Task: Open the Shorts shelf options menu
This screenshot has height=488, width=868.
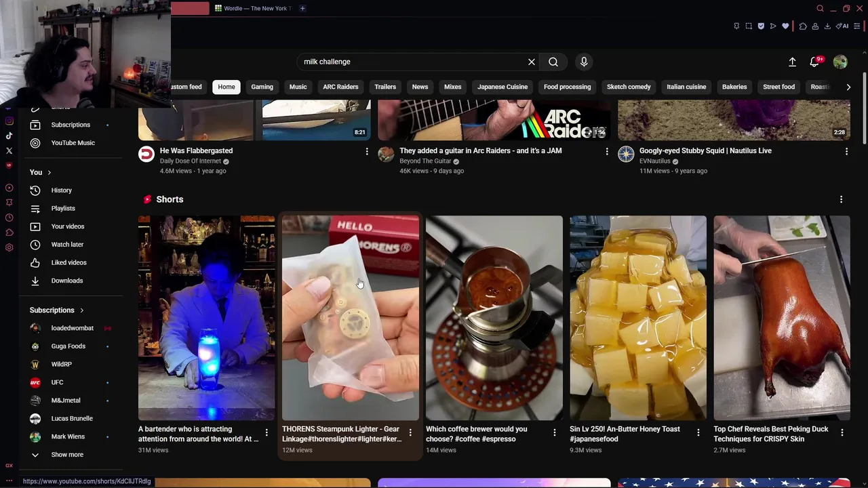Action: 841,199
